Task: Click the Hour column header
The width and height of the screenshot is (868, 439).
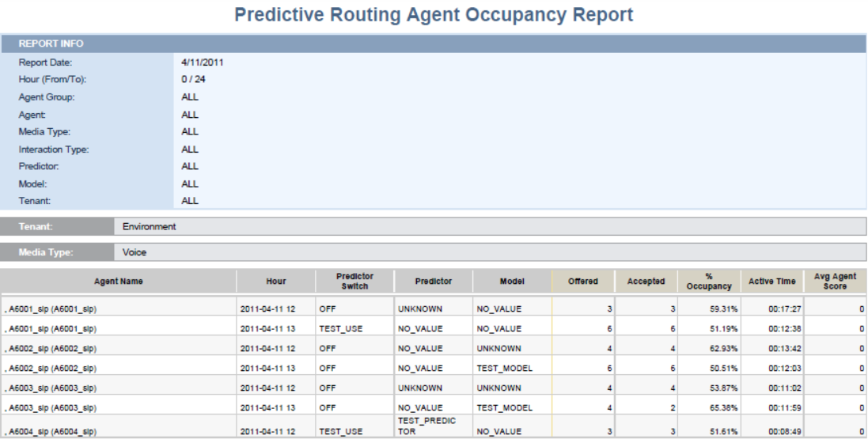Action: (275, 281)
